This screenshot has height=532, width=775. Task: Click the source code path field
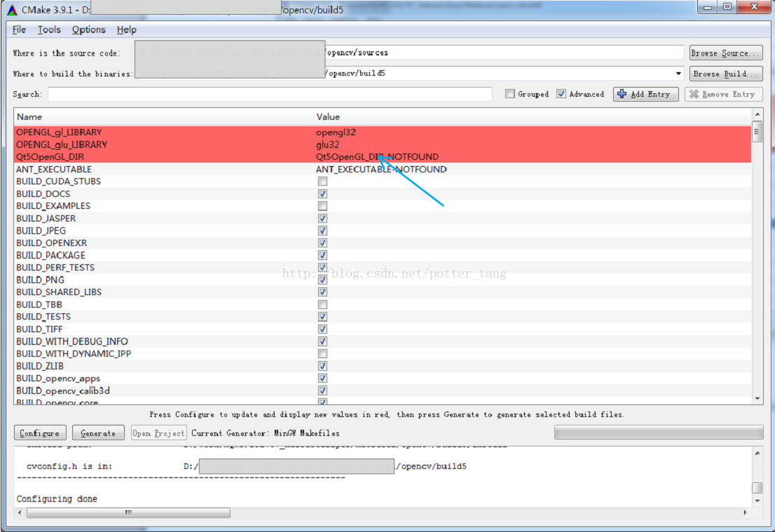point(410,53)
